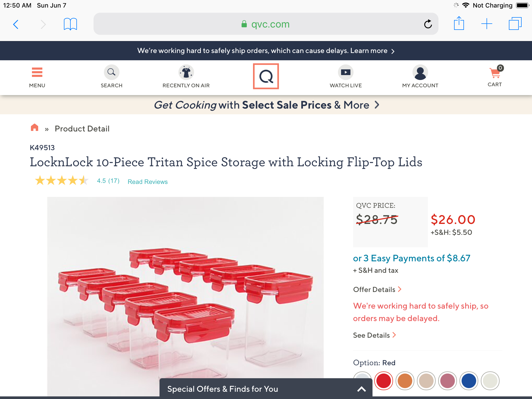Open Safari bookmarks book icon
The height and width of the screenshot is (399, 532).
click(x=70, y=24)
